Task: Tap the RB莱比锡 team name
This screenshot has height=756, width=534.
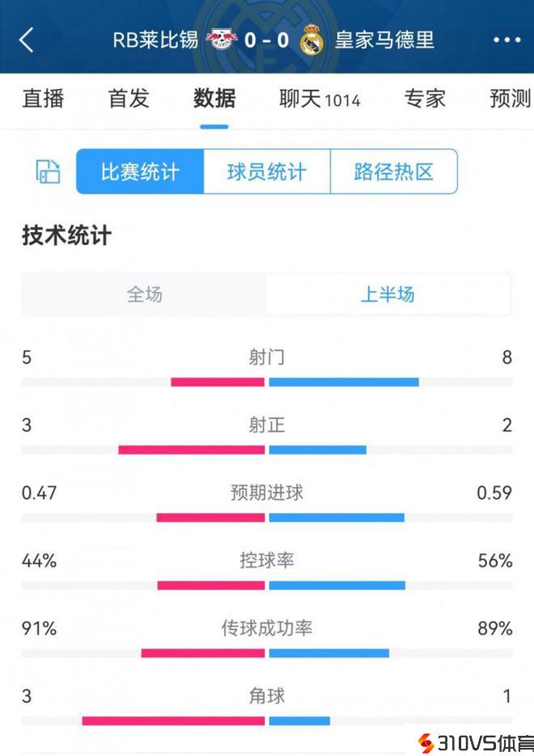Action: [x=156, y=40]
